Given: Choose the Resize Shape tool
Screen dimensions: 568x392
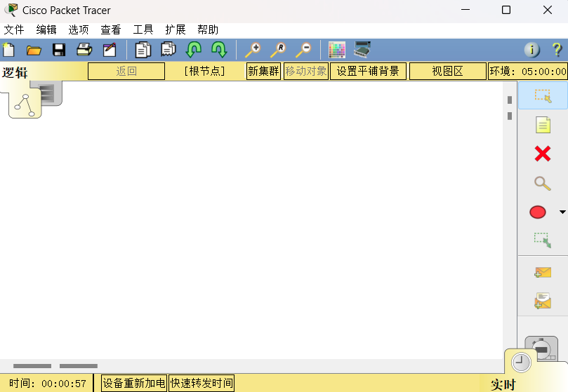Looking at the screenshot, I should pyautogui.click(x=543, y=240).
